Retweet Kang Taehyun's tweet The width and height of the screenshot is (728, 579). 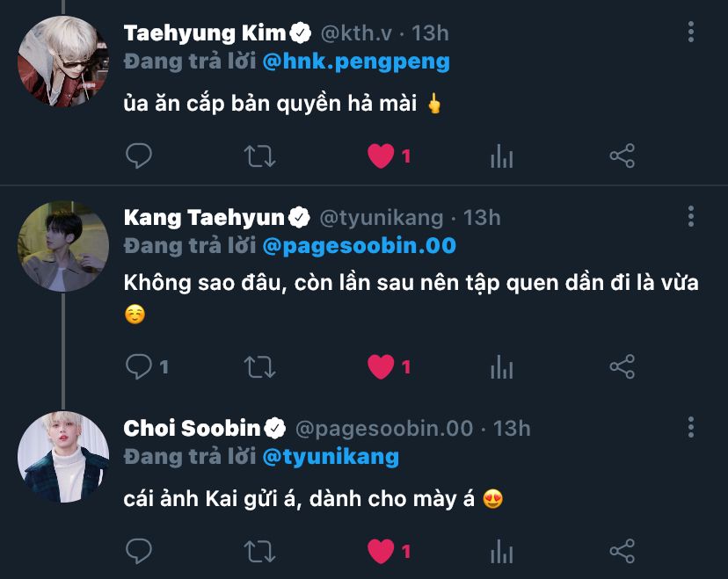click(x=259, y=366)
